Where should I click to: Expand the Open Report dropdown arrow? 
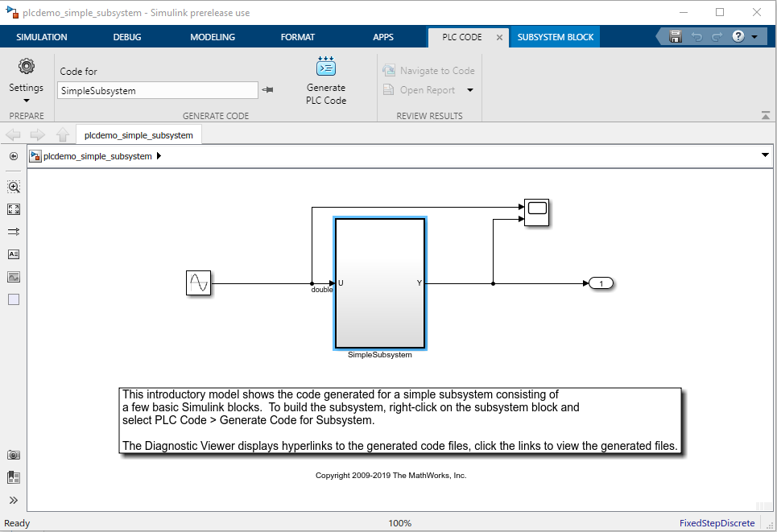[469, 90]
